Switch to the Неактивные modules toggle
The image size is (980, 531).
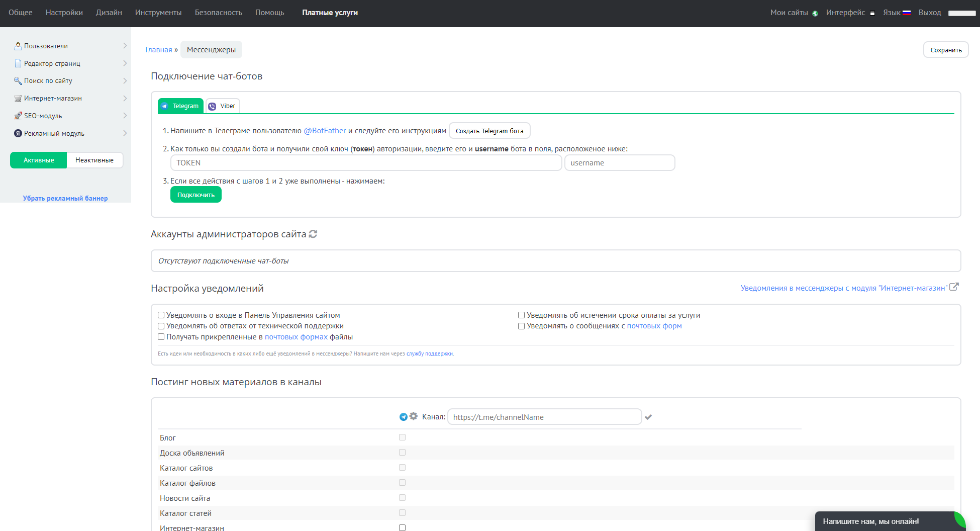pyautogui.click(x=94, y=160)
